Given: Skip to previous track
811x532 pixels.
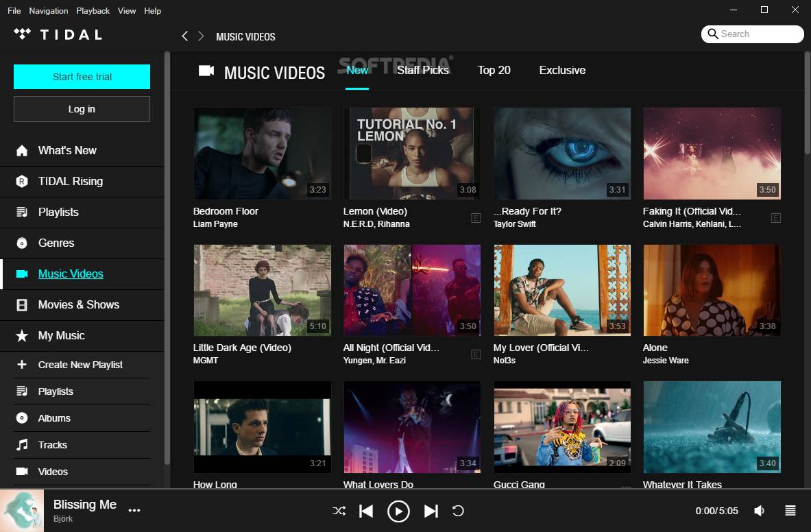Looking at the screenshot, I should (366, 511).
